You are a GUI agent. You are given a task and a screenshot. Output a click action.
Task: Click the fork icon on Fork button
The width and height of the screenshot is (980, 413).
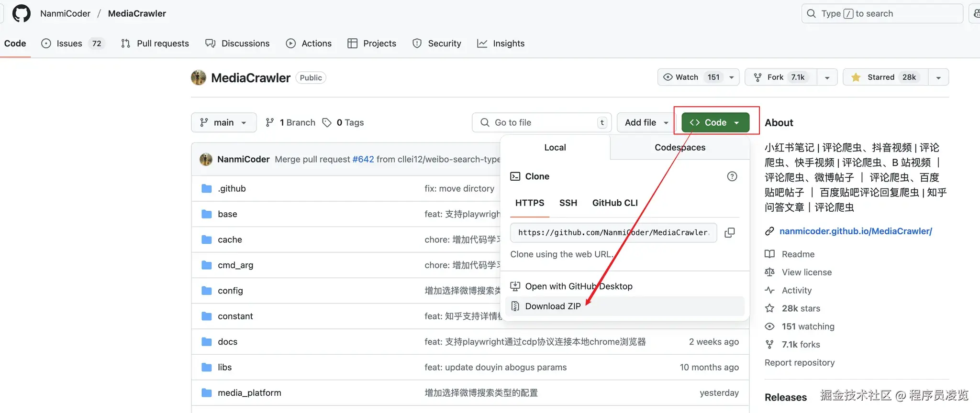[757, 77]
